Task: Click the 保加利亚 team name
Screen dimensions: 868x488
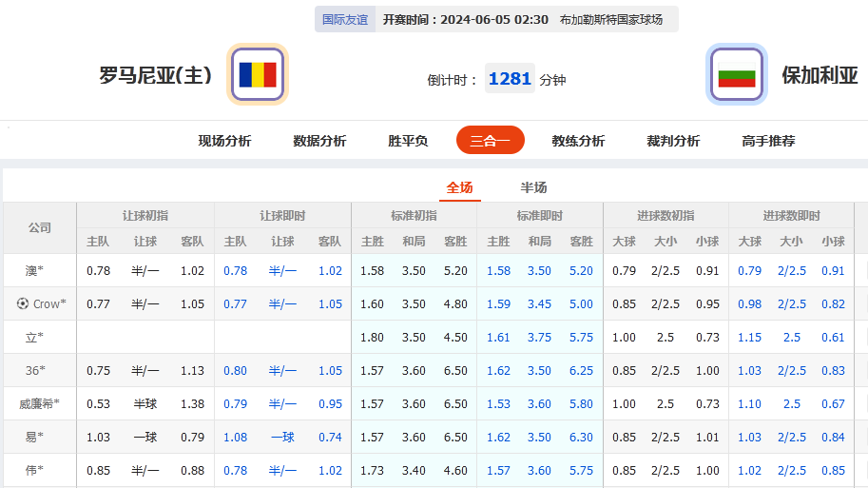Action: (820, 75)
